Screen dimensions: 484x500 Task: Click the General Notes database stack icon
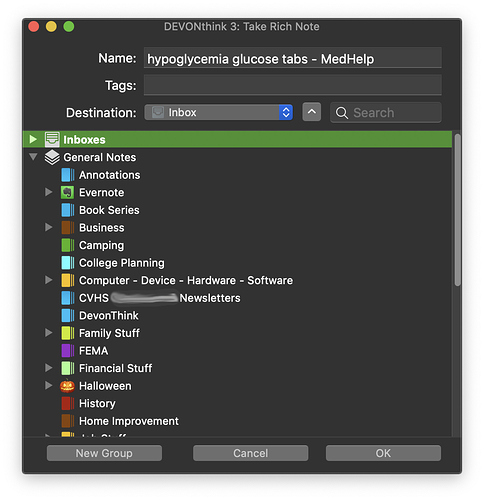(x=52, y=157)
